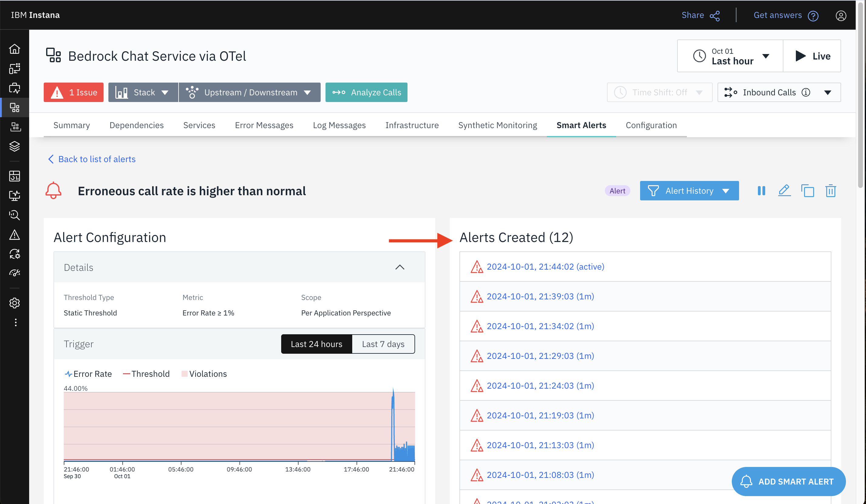Switch to the Configuration tab

tap(651, 125)
